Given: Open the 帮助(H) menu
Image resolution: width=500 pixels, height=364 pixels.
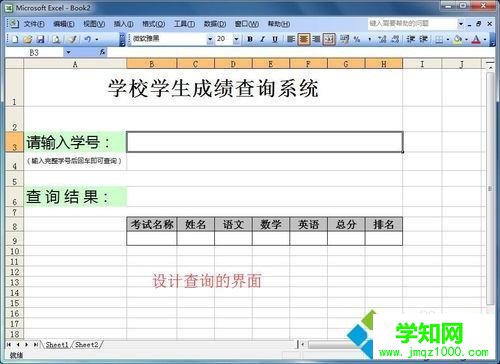Looking at the screenshot, I should (x=279, y=24).
